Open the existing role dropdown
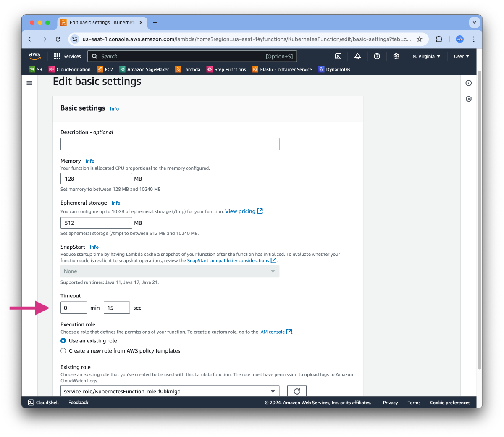The height and width of the screenshot is (437, 504). pyautogui.click(x=170, y=391)
